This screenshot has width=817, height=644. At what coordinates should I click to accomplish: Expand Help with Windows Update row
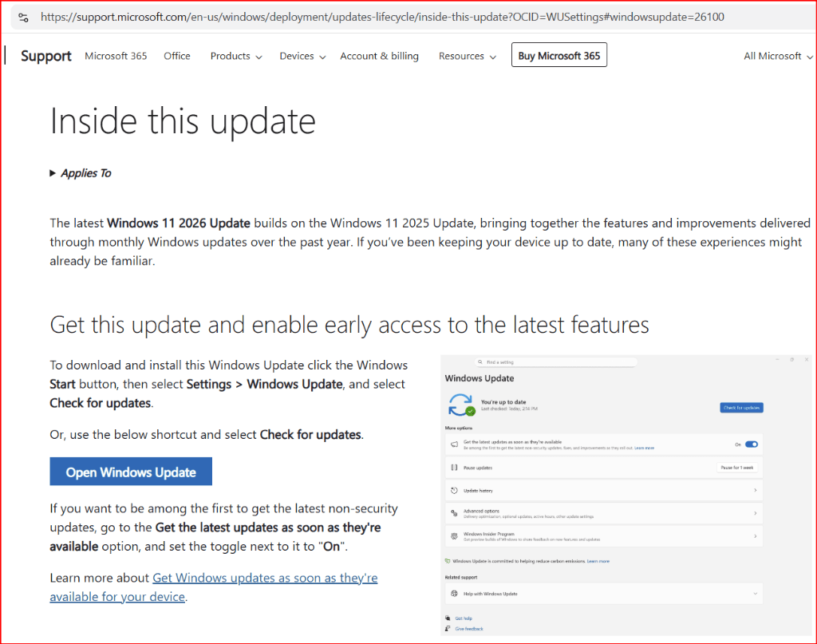pyautogui.click(x=604, y=594)
